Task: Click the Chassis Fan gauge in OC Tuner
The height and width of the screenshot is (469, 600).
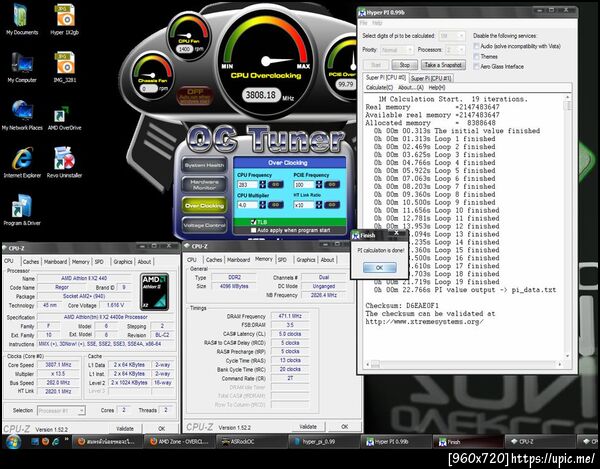Action: click(x=153, y=75)
